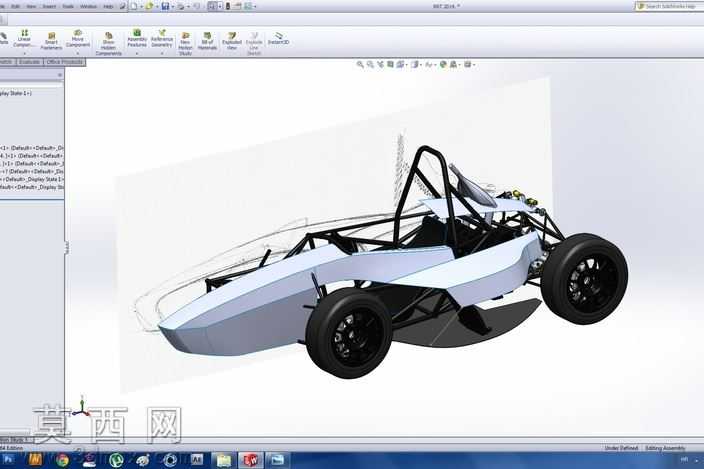Expand the Linear Component Pattern dropdown arrow
The height and width of the screenshot is (469, 704).
[24, 53]
